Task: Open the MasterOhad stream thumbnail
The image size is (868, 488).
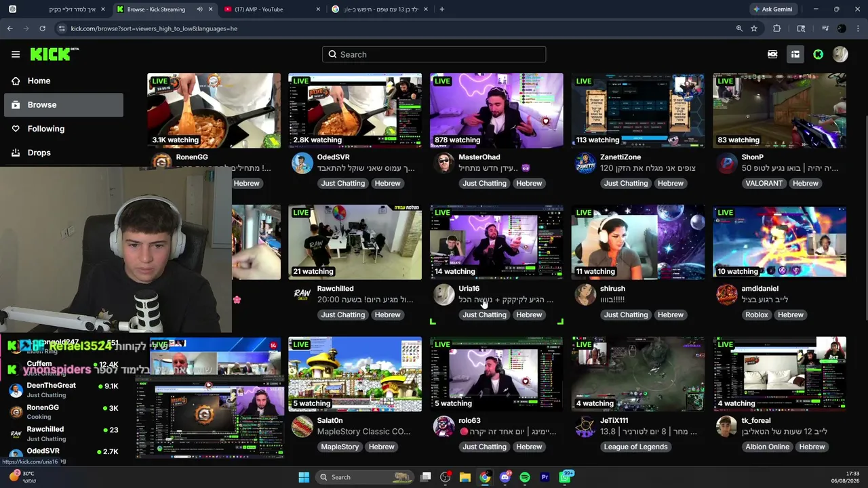Action: [496, 110]
